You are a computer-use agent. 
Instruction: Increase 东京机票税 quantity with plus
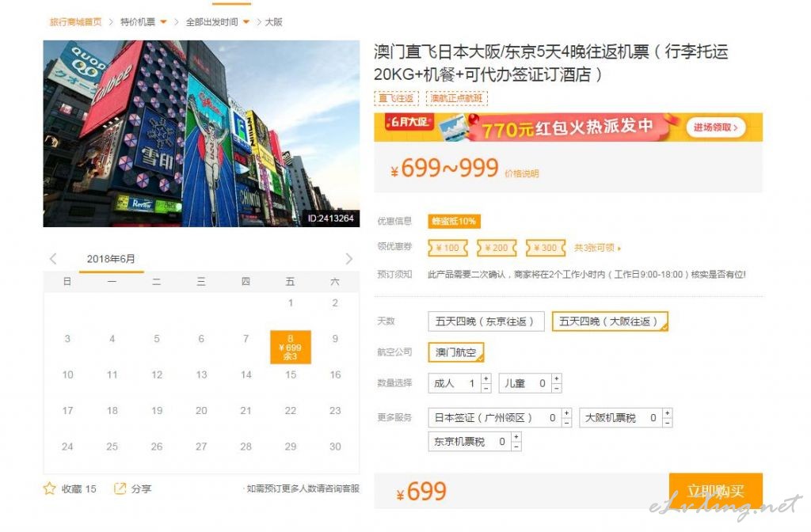click(516, 437)
